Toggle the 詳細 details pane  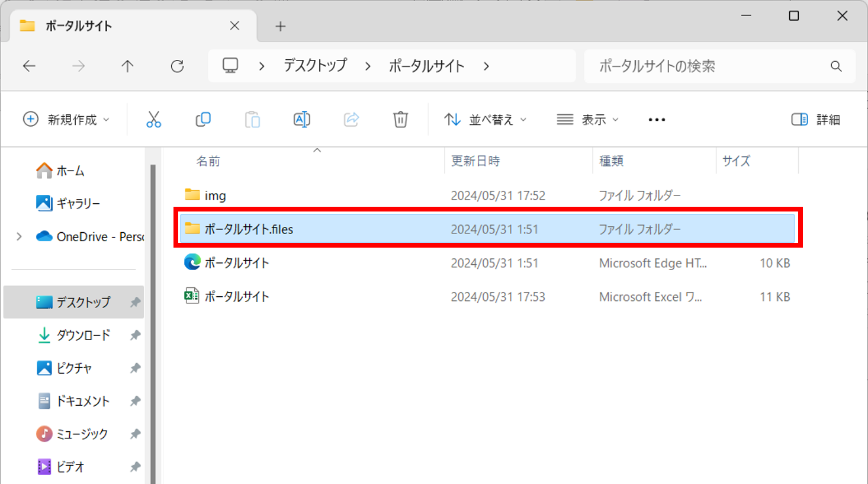[815, 120]
